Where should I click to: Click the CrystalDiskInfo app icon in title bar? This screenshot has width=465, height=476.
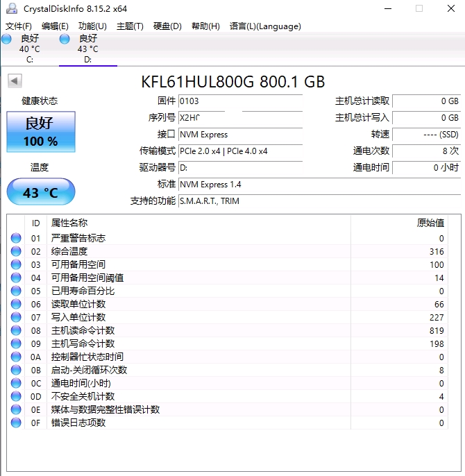click(12, 8)
